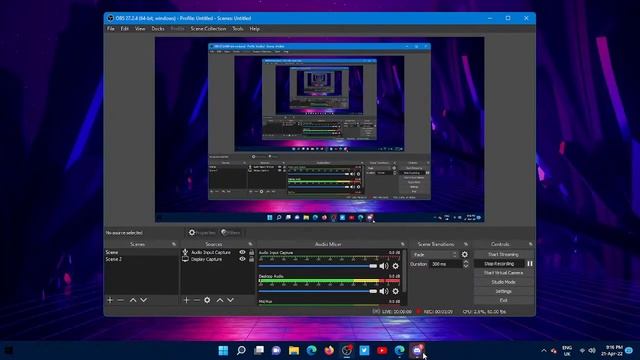This screenshot has height=360, width=640.
Task: Open the View menu
Action: (x=140, y=29)
